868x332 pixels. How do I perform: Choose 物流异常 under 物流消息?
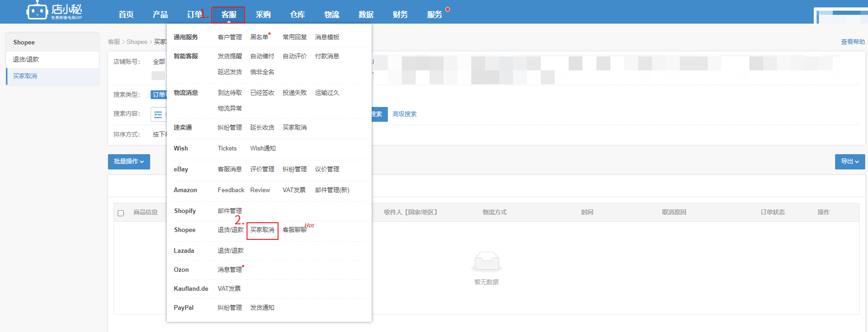click(x=230, y=108)
